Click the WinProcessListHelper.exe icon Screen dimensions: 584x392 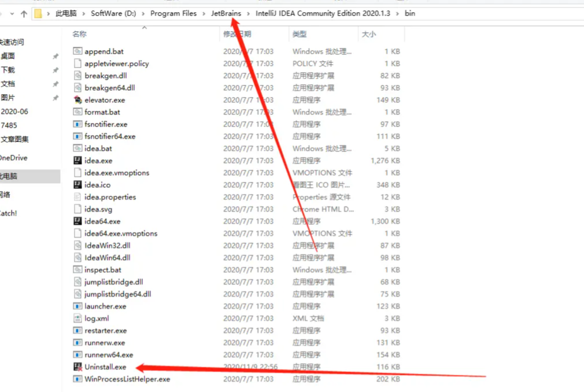[x=77, y=379]
